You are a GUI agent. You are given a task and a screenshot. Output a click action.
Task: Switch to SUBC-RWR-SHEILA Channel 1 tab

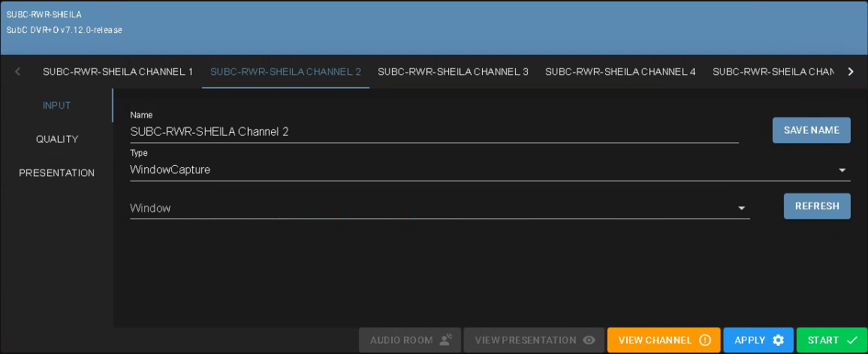click(118, 72)
